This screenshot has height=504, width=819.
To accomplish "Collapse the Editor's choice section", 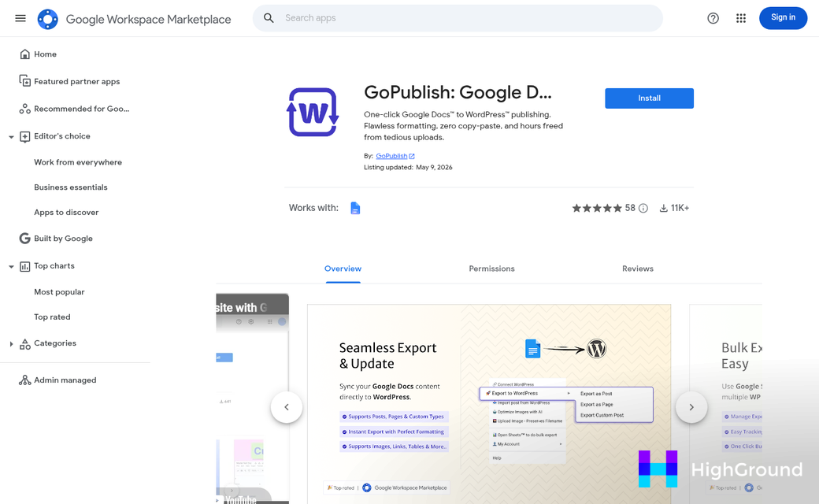I will (x=11, y=137).
